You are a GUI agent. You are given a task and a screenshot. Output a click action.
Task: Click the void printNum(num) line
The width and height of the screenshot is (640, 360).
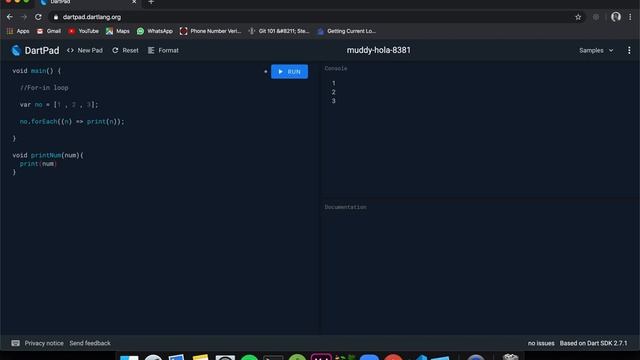click(48, 155)
